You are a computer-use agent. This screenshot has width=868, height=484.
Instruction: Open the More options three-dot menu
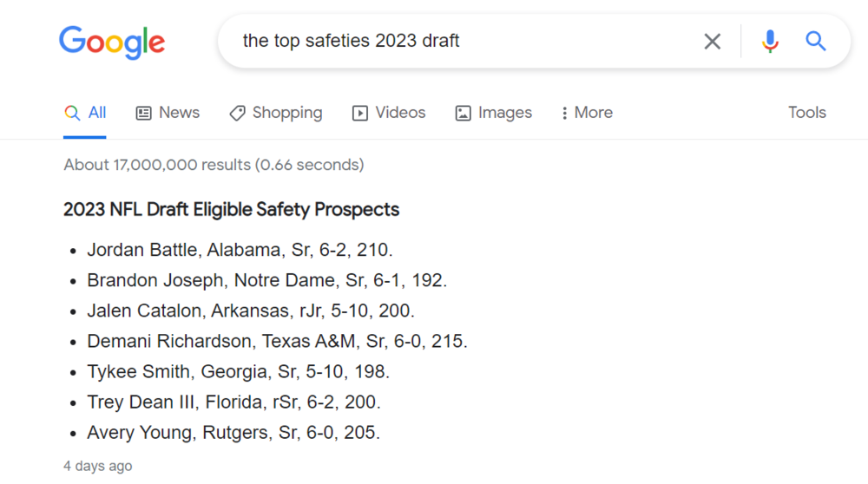tap(565, 113)
